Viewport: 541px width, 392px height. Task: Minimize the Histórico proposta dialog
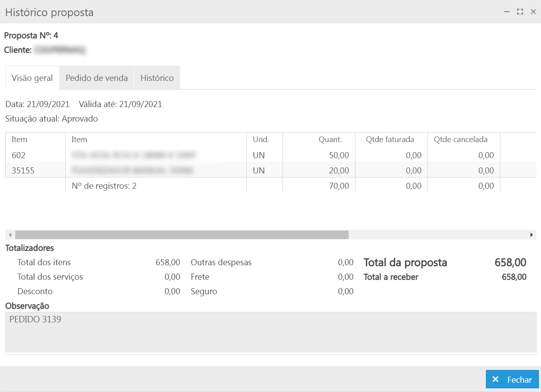(x=507, y=12)
